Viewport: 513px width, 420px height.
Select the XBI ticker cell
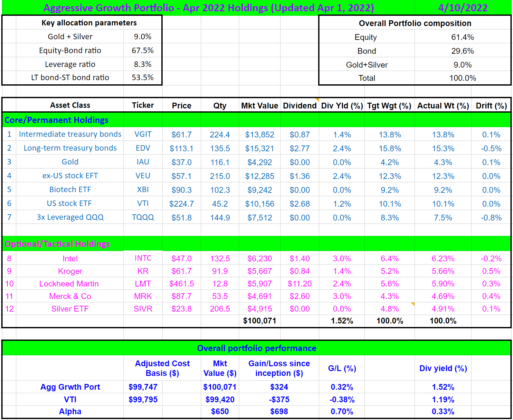coord(143,190)
